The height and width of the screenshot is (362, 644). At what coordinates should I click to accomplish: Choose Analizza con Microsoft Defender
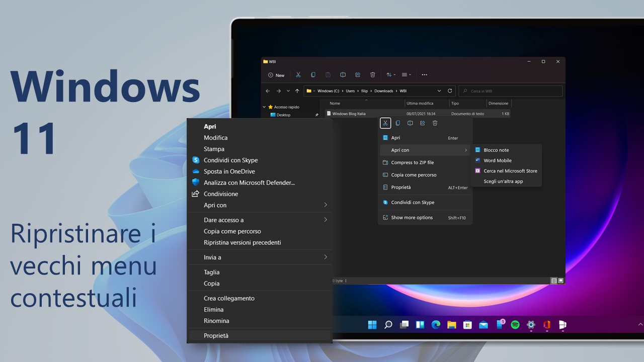260,183
